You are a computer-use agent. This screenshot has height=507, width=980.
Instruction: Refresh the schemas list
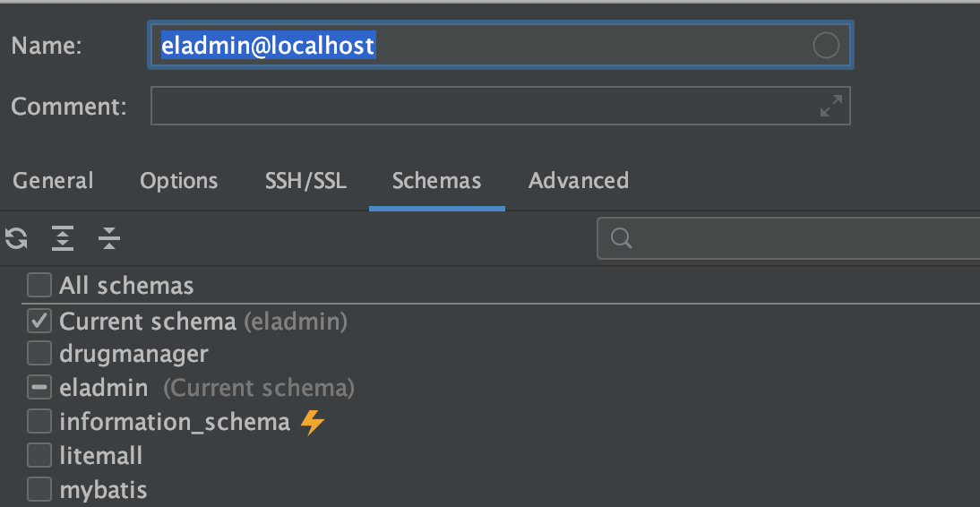16,238
